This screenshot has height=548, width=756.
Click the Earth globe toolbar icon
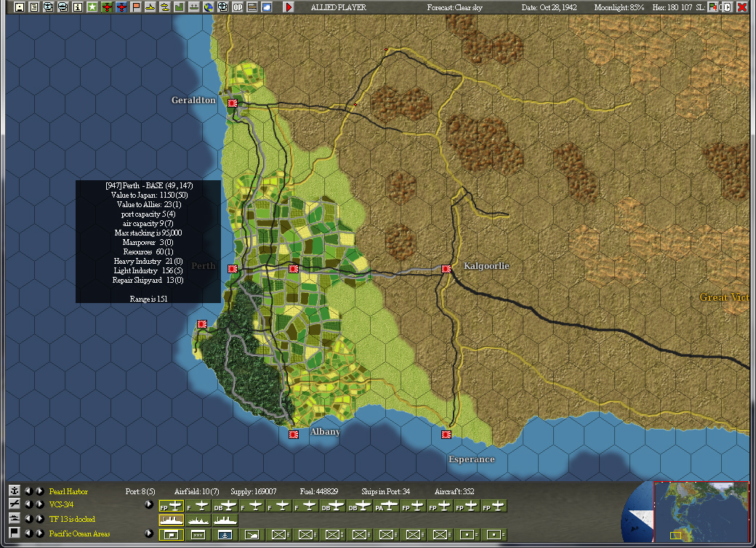click(208, 7)
